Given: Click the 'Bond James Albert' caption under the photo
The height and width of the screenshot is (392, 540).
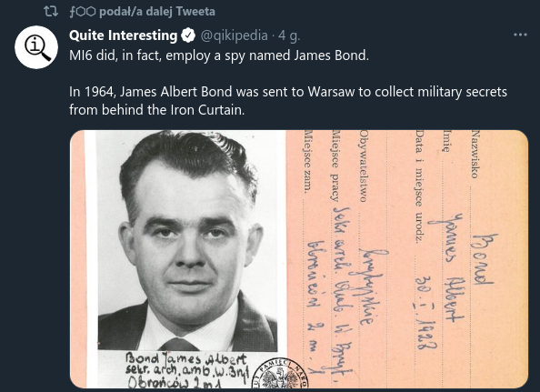Looking at the screenshot, I should point(186,359).
